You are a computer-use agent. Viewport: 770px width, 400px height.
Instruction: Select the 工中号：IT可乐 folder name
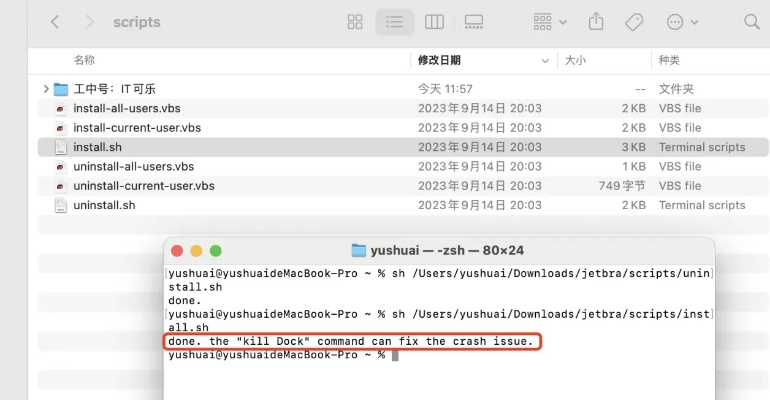114,89
